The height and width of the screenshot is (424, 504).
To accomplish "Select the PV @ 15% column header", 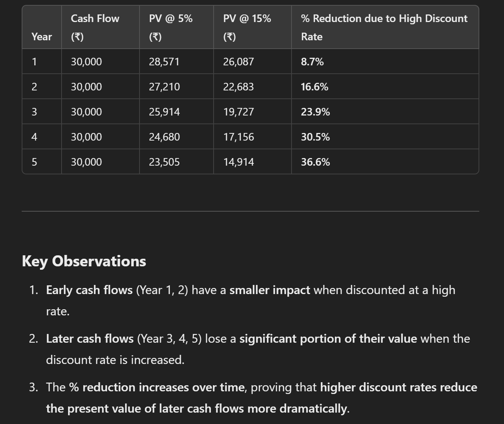I will [x=247, y=27].
